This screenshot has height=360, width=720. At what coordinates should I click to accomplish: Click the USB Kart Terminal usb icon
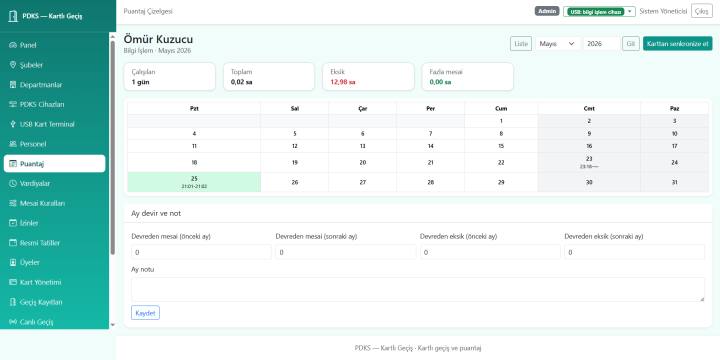13,124
